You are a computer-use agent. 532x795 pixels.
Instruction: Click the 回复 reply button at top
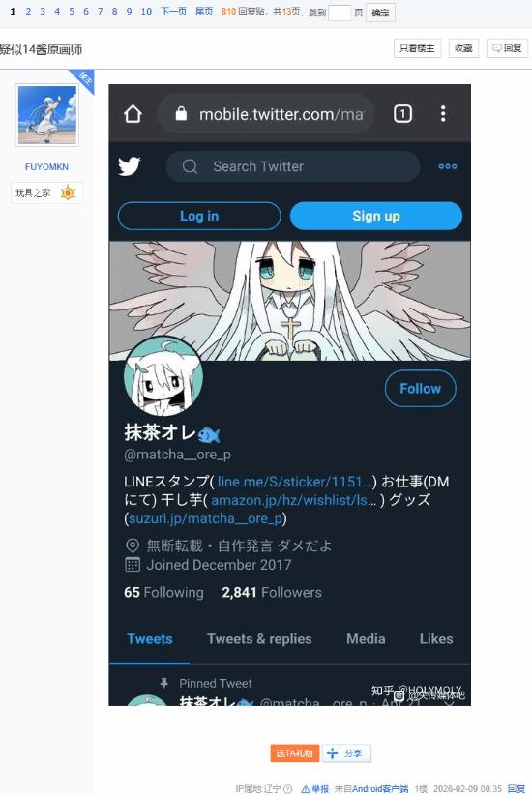pyautogui.click(x=507, y=48)
